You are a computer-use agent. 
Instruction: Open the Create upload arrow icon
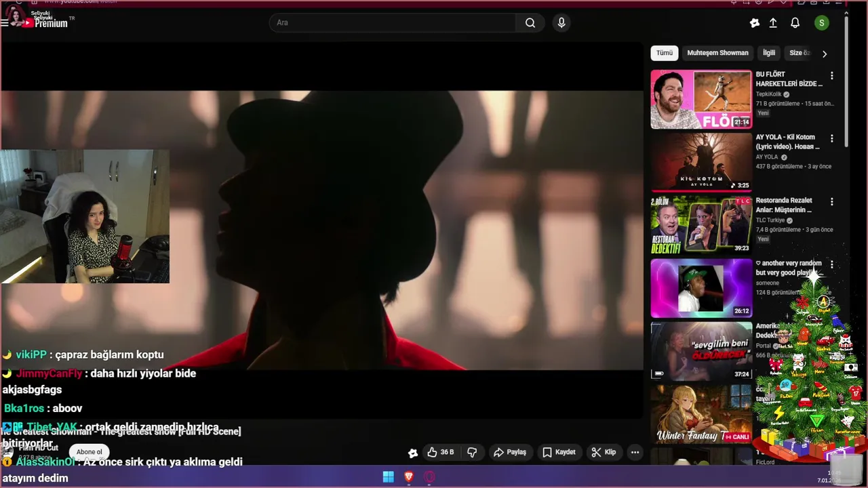tap(773, 23)
